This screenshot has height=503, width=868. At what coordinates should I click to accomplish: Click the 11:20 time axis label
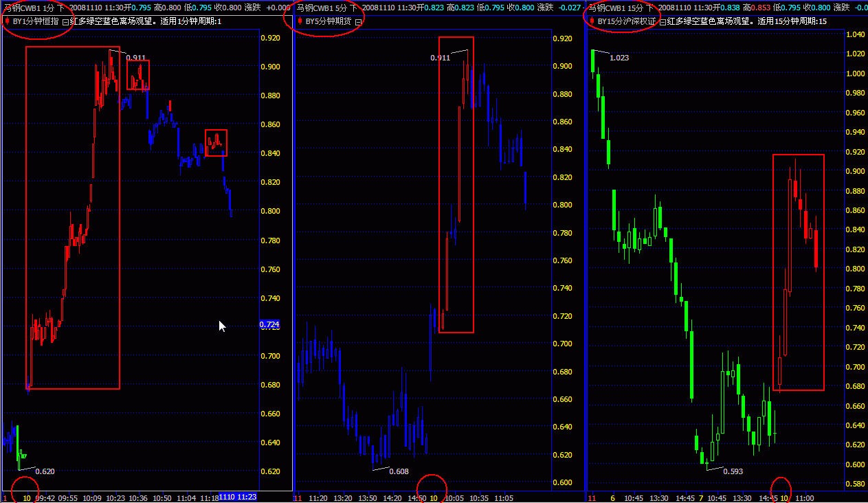(317, 497)
